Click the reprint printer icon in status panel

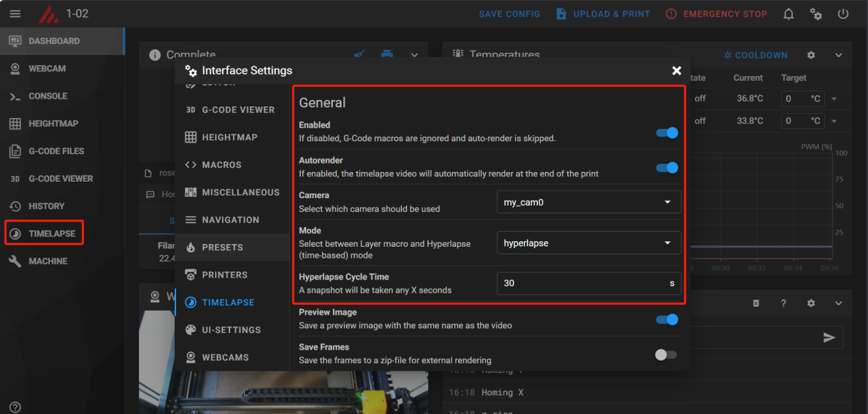(x=387, y=55)
